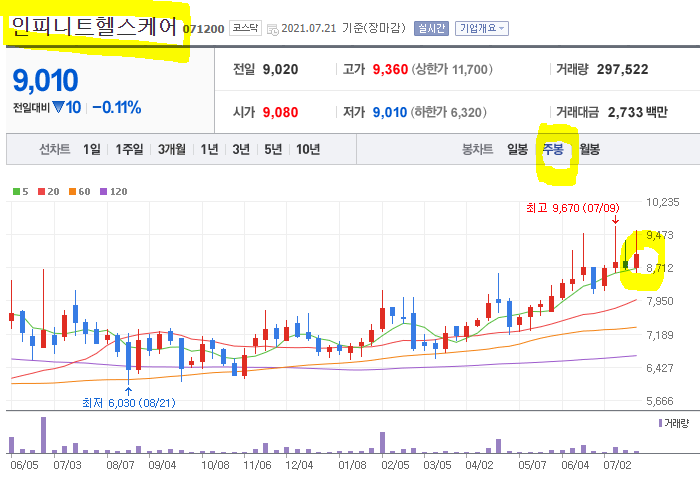Click the 02/05 date axis label

coord(395,465)
